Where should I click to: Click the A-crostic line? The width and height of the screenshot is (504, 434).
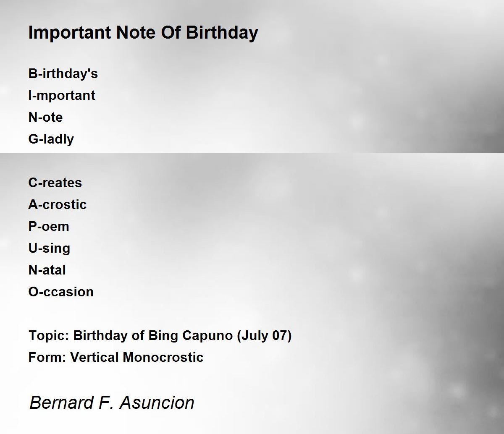click(58, 204)
